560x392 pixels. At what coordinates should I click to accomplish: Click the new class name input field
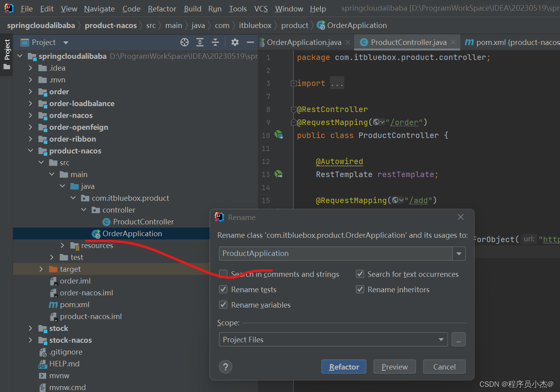(x=336, y=254)
